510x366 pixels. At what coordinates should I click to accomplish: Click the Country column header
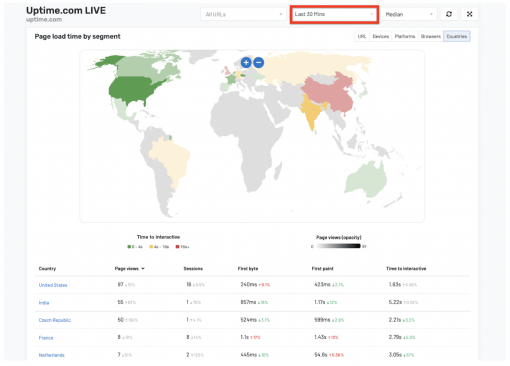[x=47, y=268]
